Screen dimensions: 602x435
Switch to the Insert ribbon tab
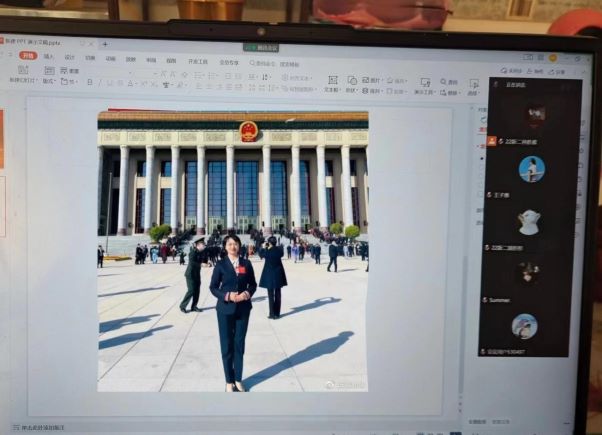tap(49, 56)
